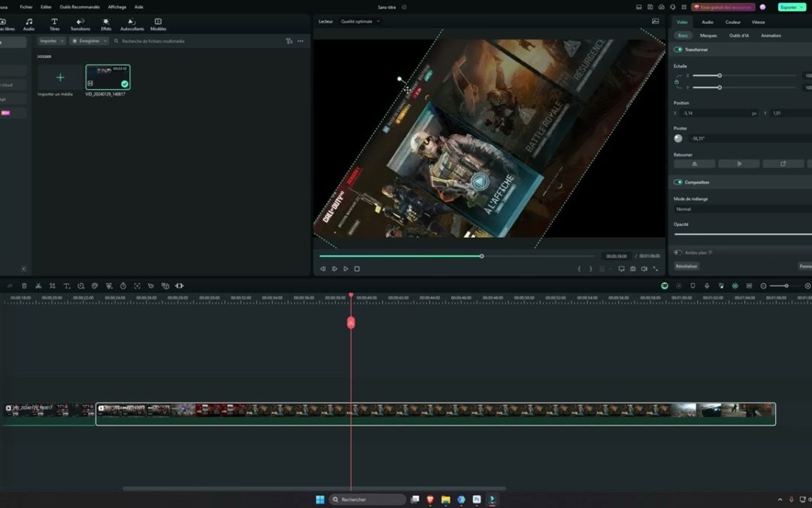Viewport: 812px width, 508px height.
Task: Click the Réinitialiser button
Action: coord(686,266)
